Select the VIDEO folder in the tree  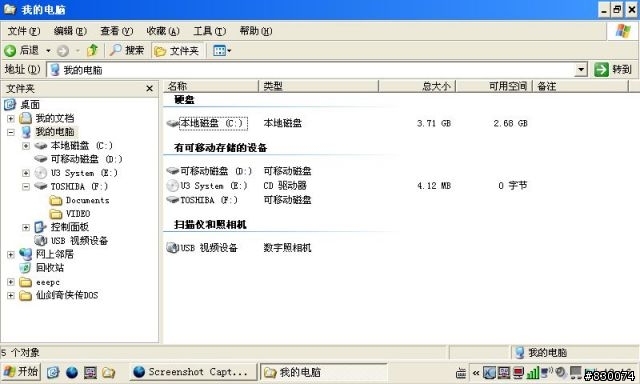click(x=78, y=214)
